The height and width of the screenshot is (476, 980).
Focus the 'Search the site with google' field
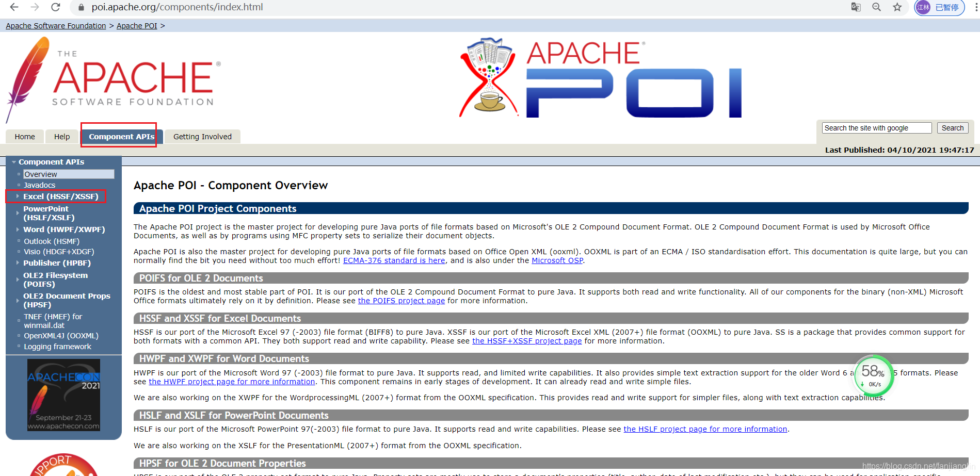pos(877,128)
